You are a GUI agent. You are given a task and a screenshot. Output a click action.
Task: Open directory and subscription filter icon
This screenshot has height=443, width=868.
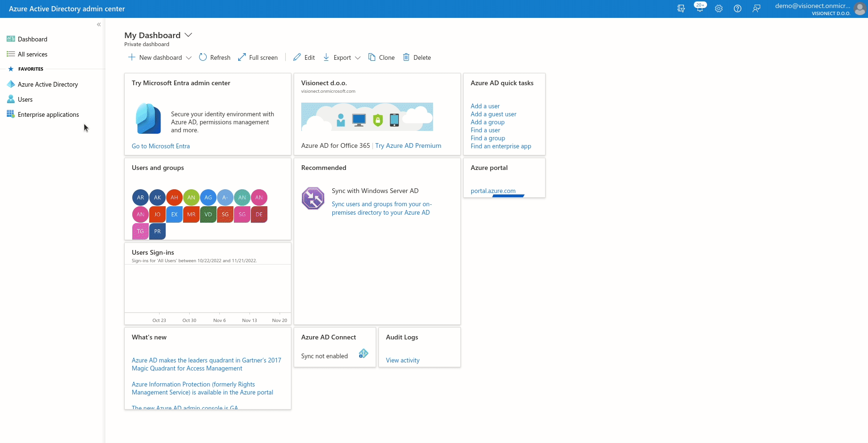click(681, 8)
